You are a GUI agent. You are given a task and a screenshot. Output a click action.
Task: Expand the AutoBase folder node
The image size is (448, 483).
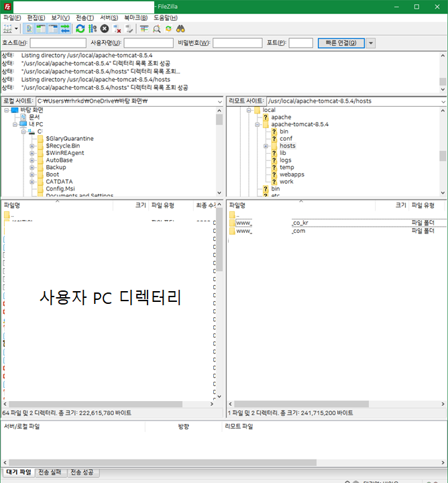[32, 160]
